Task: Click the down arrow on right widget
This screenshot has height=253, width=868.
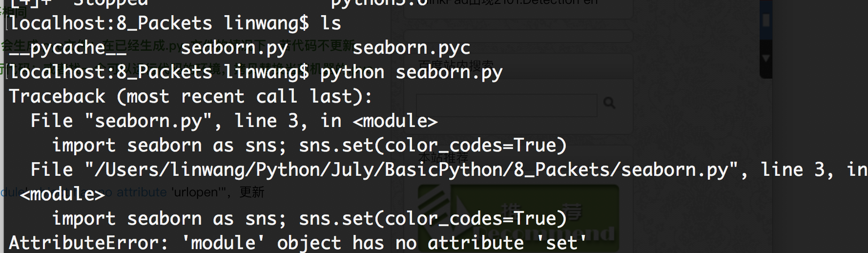Action: tap(766, 59)
